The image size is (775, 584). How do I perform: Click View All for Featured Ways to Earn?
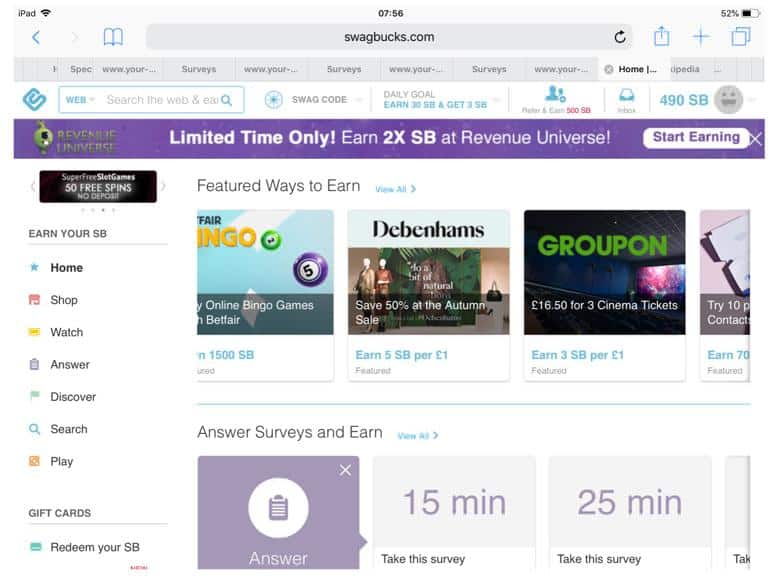[x=395, y=189]
